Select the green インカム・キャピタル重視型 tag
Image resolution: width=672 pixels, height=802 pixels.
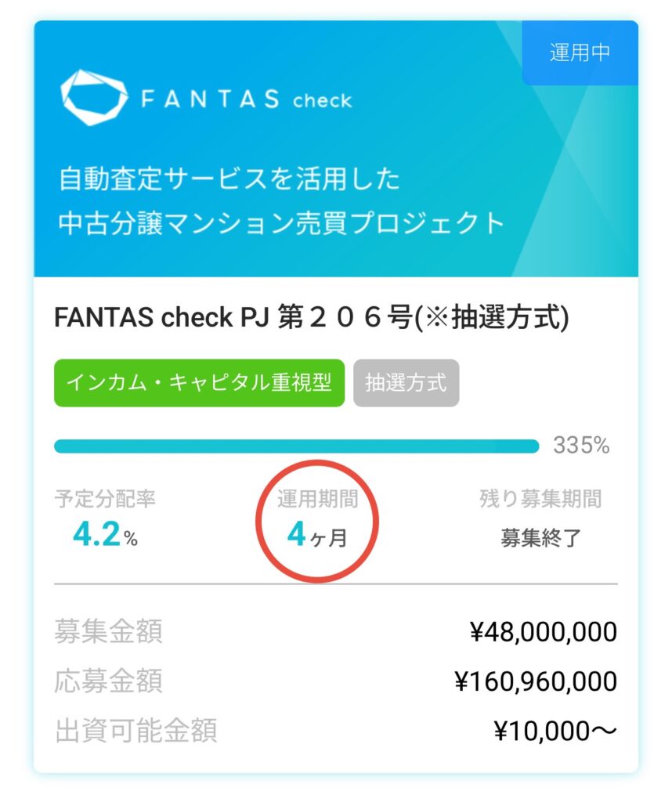[x=200, y=383]
